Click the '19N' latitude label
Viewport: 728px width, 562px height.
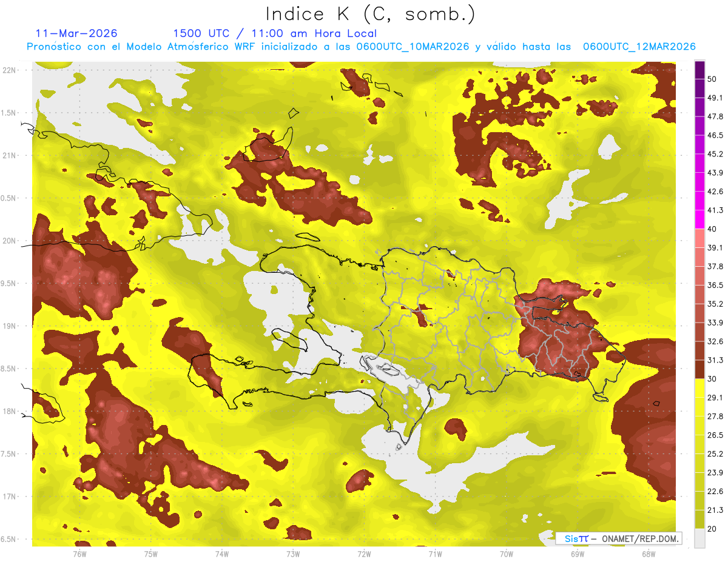[10, 326]
